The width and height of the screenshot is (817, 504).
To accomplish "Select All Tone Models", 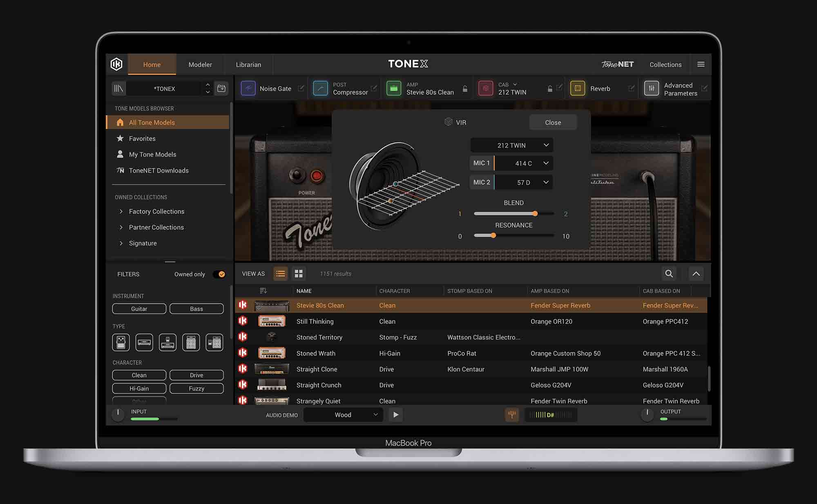I will (168, 122).
